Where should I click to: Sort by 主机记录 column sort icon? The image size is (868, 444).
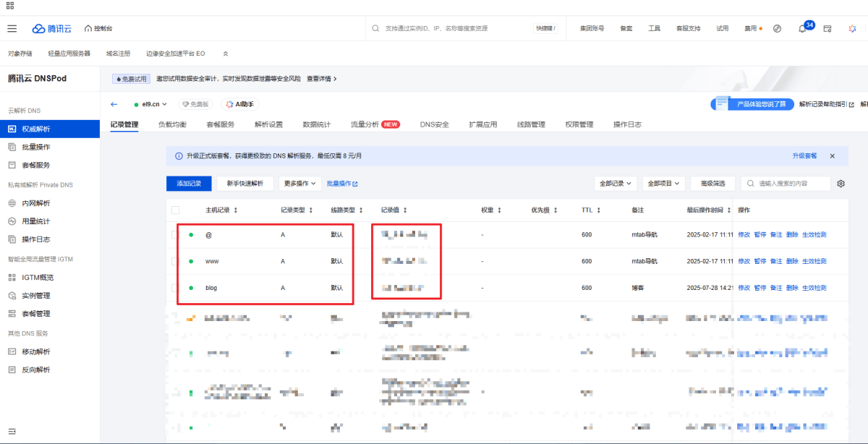point(235,210)
